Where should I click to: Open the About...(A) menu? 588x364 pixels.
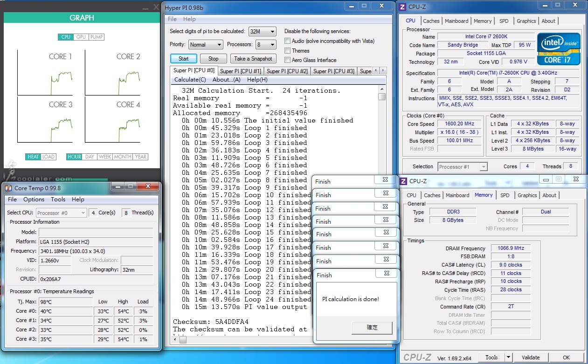[227, 79]
